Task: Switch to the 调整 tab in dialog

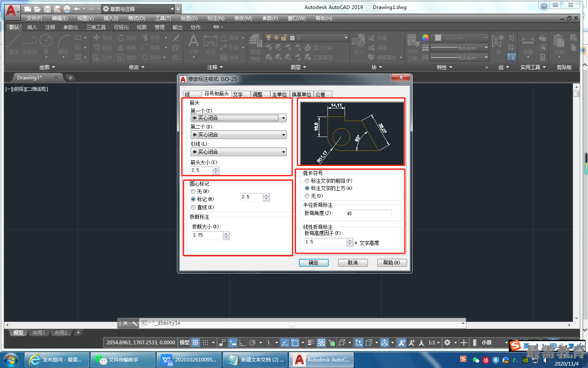Action: (x=260, y=94)
